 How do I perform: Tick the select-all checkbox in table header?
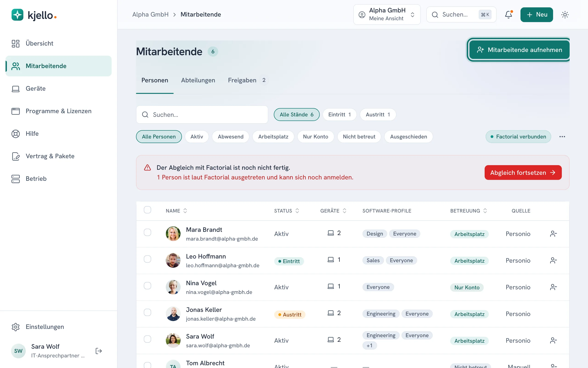tap(147, 210)
